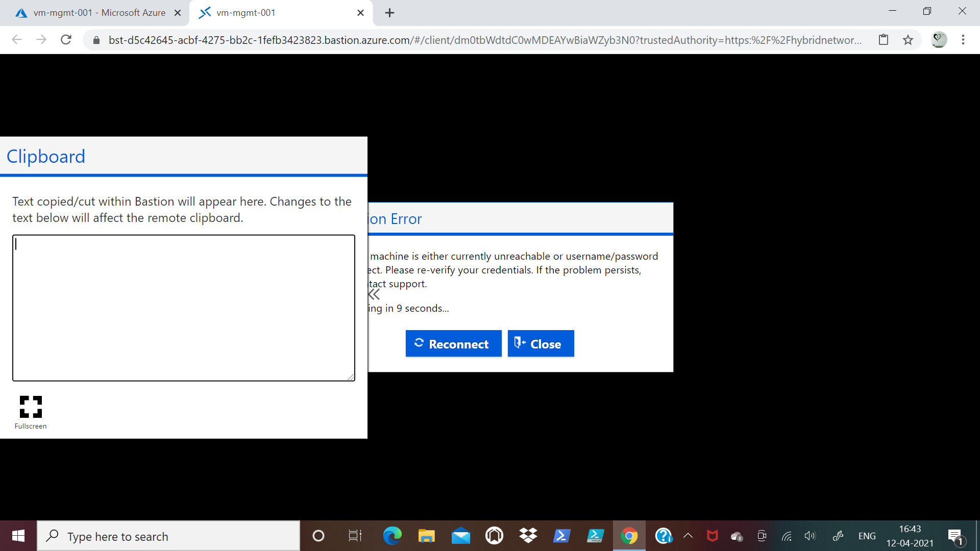Reload the current page
980x551 pixels.
point(66,40)
